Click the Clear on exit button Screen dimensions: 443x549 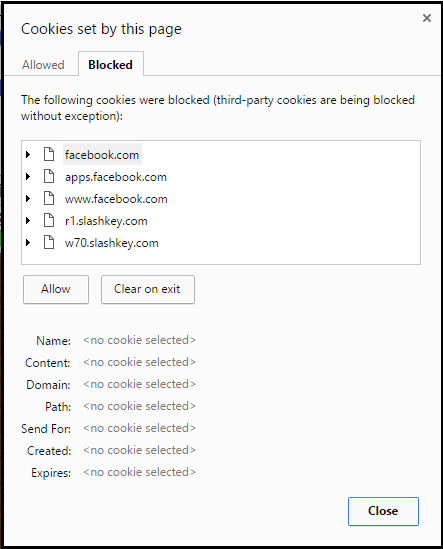point(147,289)
